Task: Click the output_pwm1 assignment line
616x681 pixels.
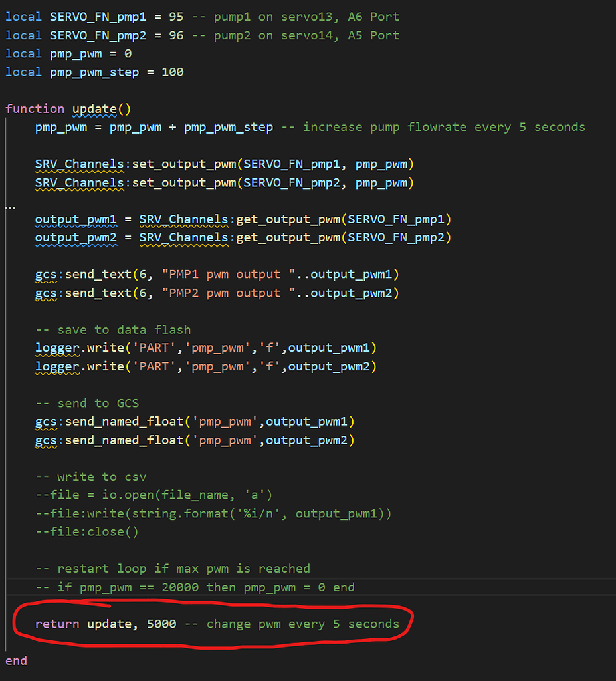Action: coord(133,219)
